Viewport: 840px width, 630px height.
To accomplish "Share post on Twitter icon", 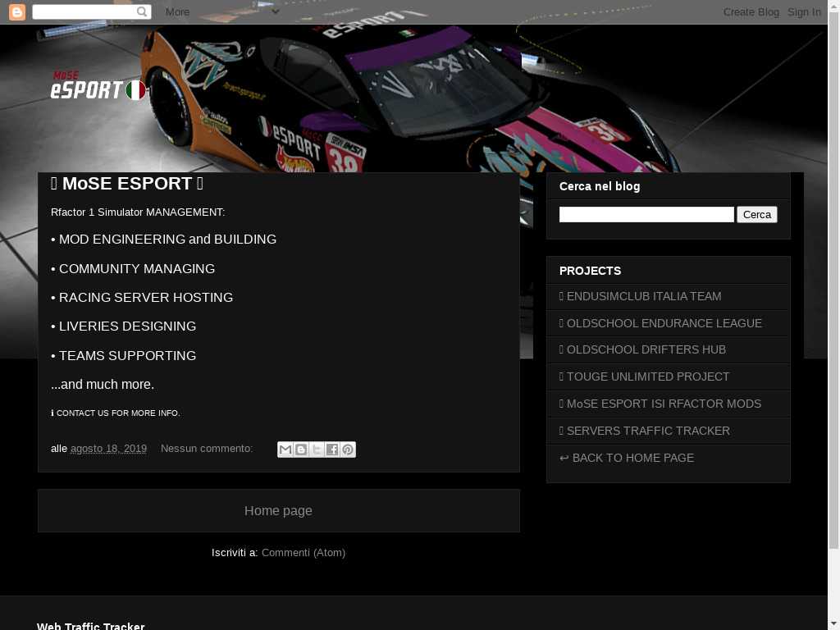I will (317, 450).
